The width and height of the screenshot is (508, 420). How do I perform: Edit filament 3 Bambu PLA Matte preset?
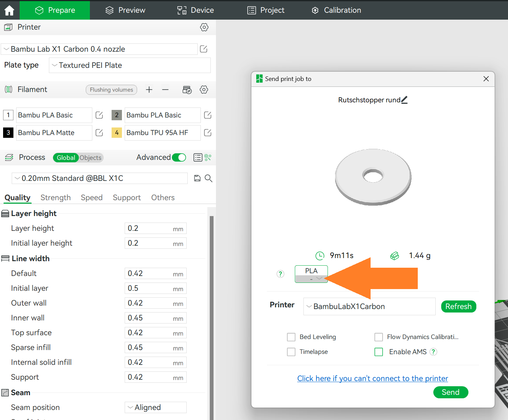(99, 133)
